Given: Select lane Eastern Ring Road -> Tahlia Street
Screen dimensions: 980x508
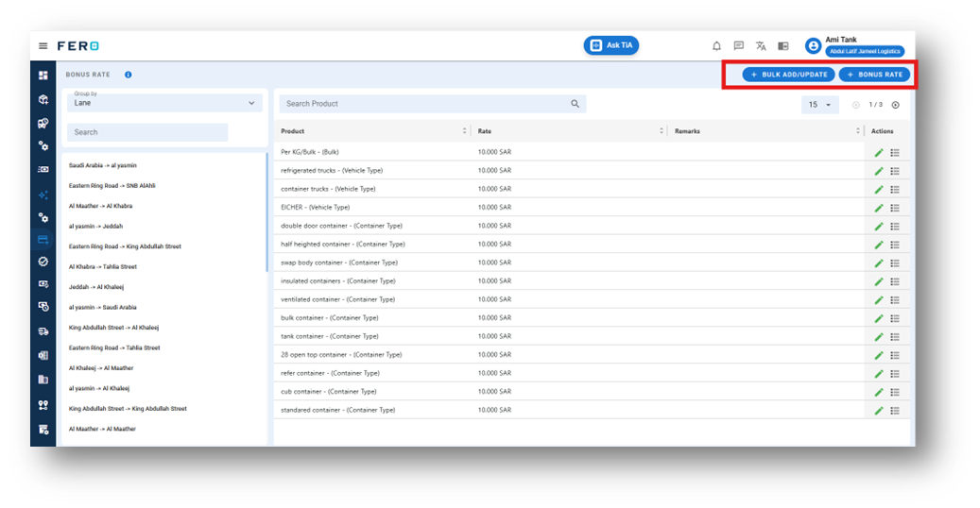Looking at the screenshot, I should click(x=114, y=347).
